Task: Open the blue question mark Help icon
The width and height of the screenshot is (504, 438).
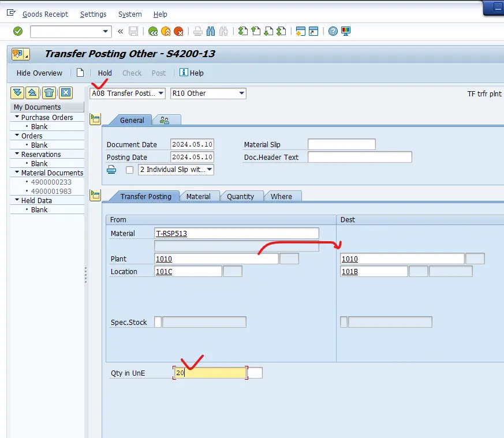Action: (333, 31)
